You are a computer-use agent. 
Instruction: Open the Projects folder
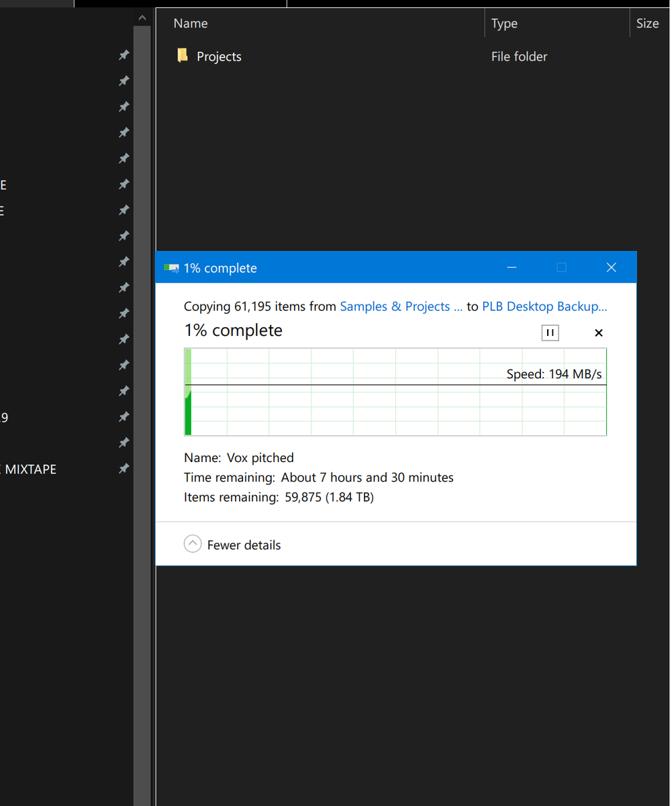219,56
